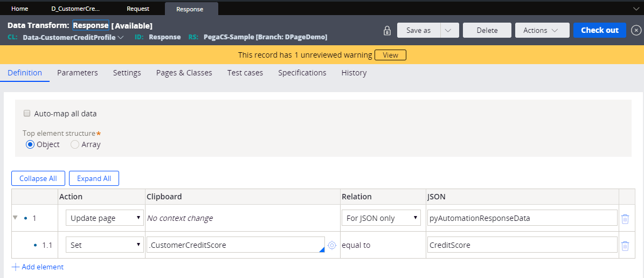View the unreviewed warning
Viewport: 644px width, 278px height.
[390, 55]
